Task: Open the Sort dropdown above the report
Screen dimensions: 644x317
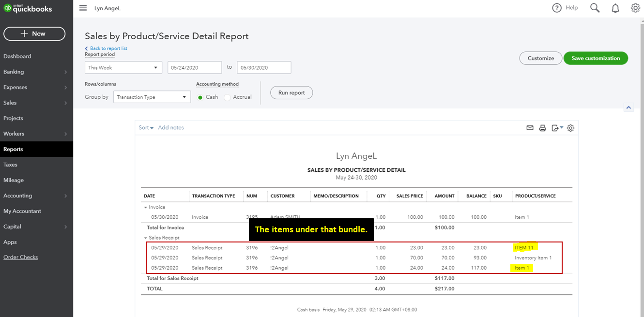Action: [145, 127]
